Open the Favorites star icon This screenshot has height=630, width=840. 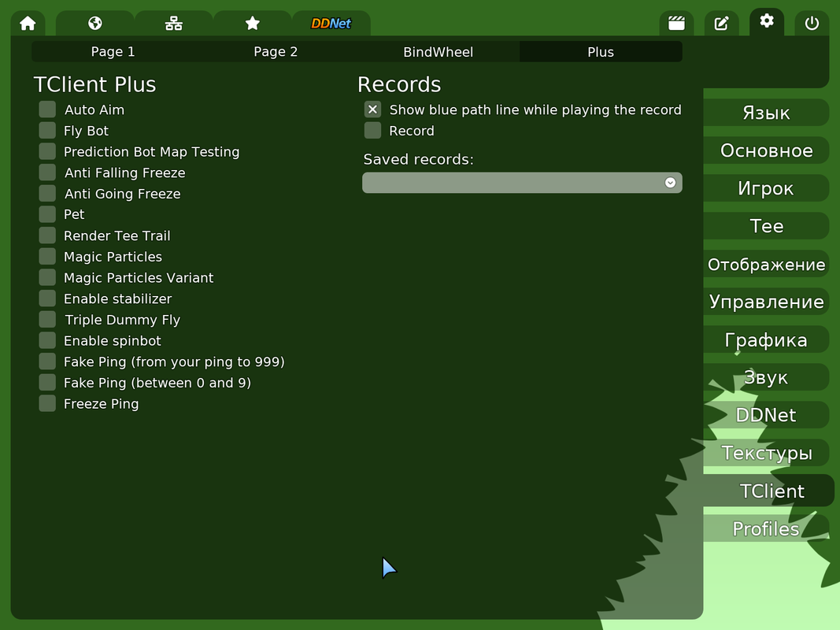coord(253,24)
